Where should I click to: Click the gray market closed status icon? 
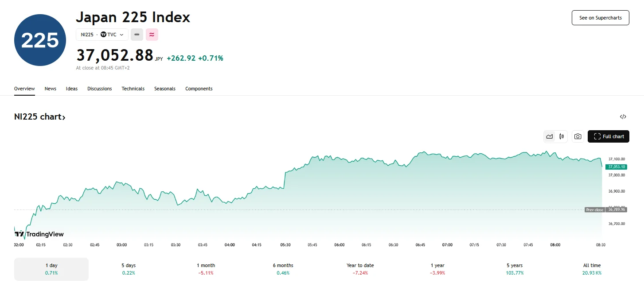(x=137, y=35)
